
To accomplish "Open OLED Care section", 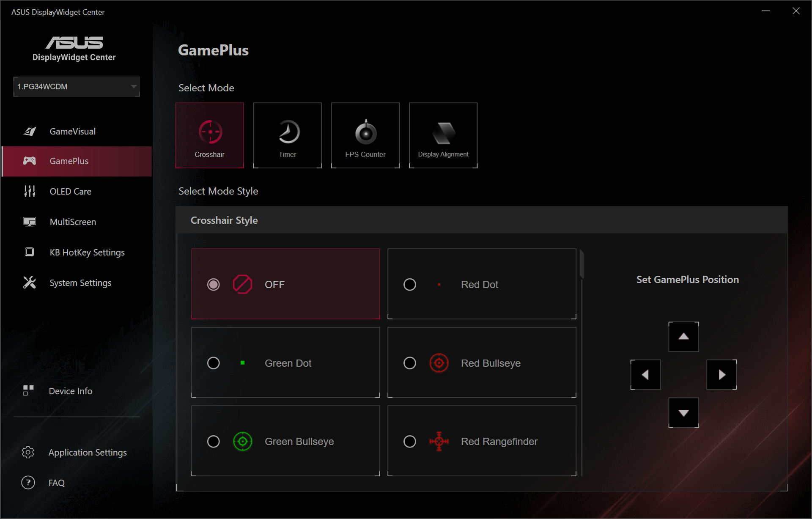I will pyautogui.click(x=70, y=192).
